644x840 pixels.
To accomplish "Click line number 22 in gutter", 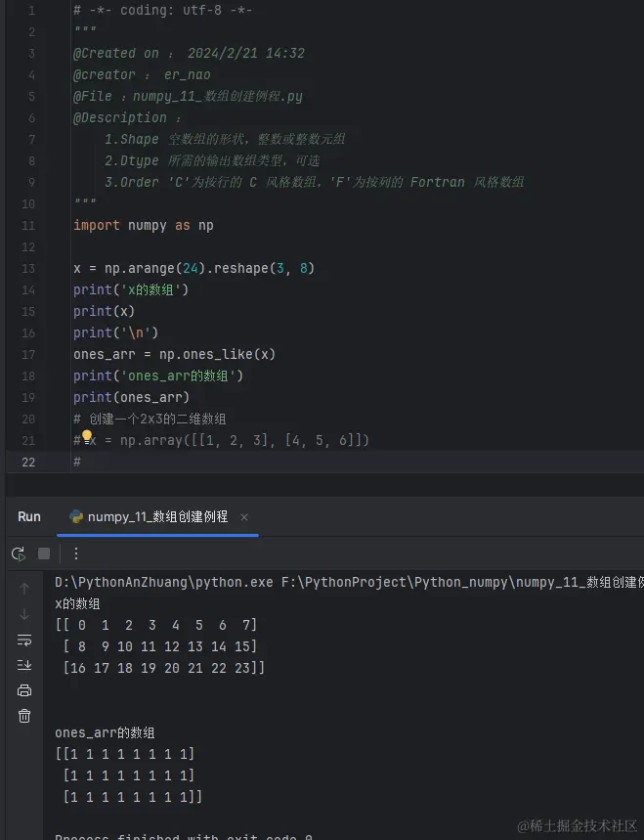I will [x=28, y=463].
